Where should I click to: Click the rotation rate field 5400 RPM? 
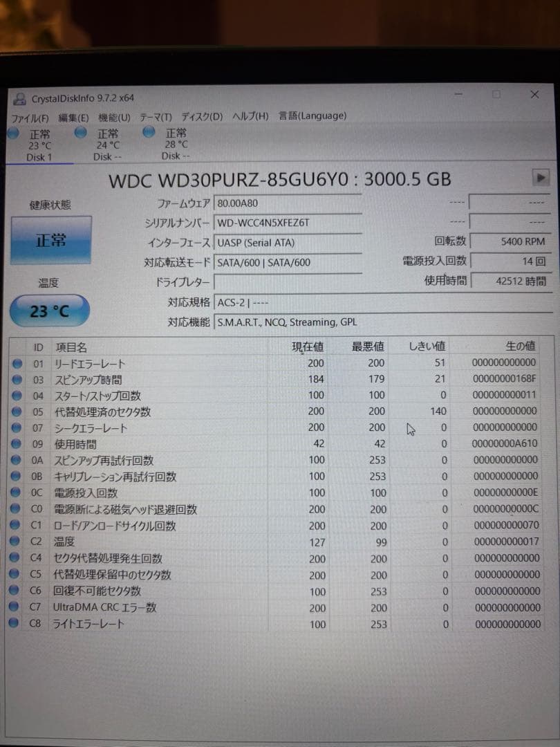coord(510,241)
